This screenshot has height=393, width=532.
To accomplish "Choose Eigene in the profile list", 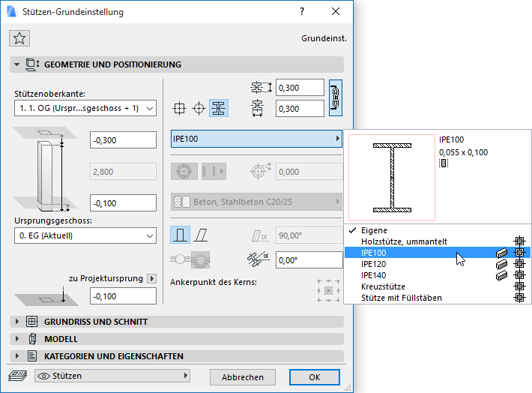I will pos(438,230).
